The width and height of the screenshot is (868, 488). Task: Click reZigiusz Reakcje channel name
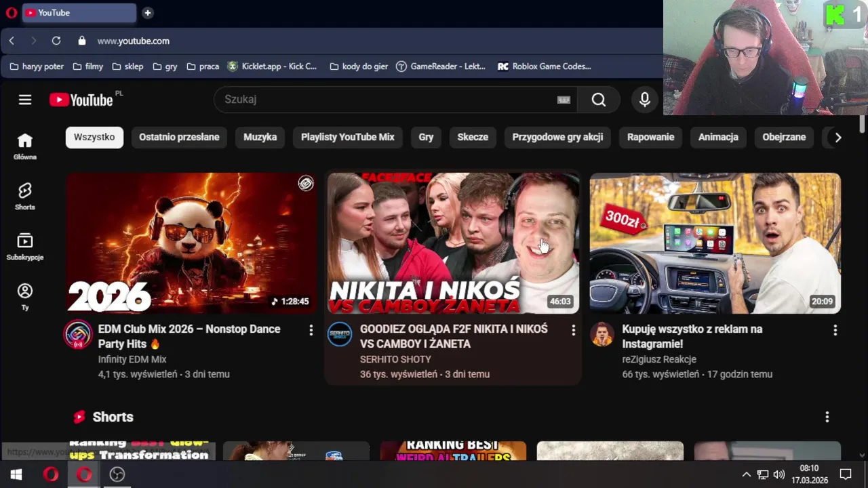(659, 359)
